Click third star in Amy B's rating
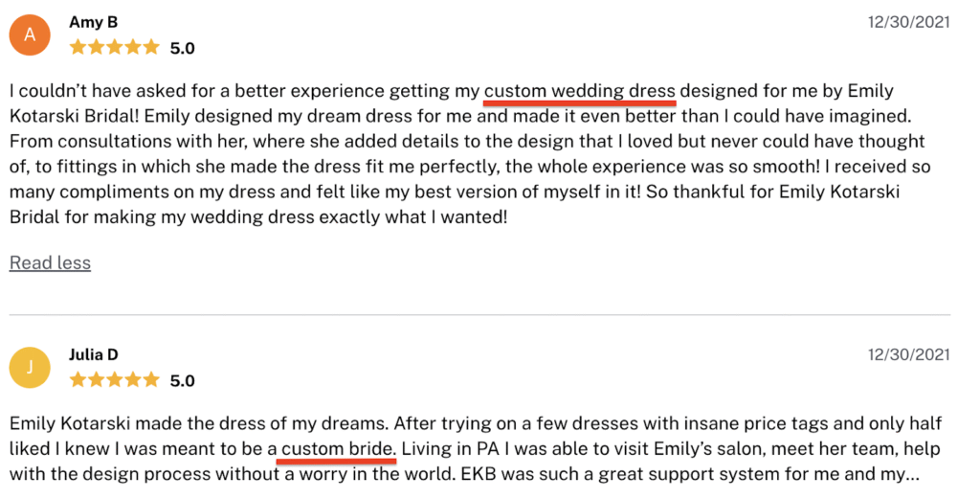The width and height of the screenshot is (980, 499). click(115, 48)
